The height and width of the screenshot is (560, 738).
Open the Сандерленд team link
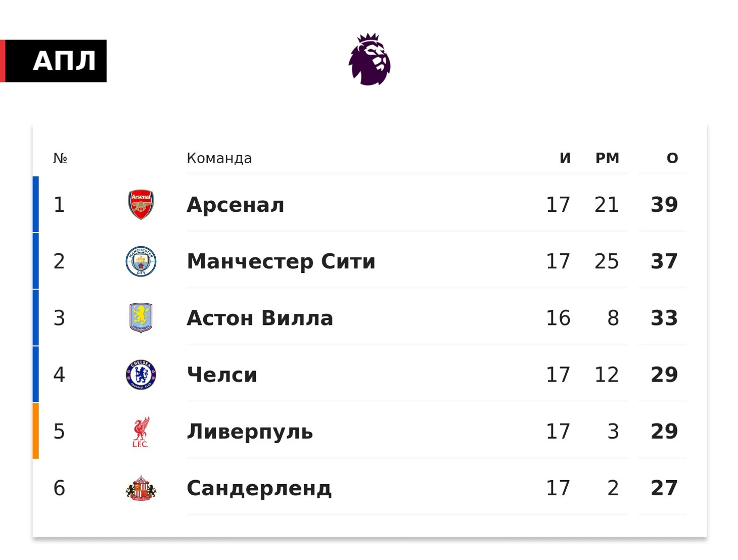point(259,488)
